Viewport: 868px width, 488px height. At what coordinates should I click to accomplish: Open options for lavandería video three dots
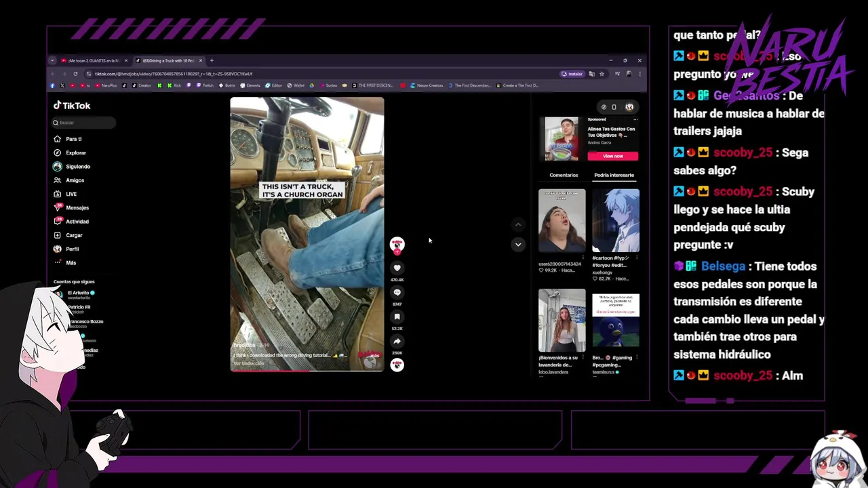[583, 358]
